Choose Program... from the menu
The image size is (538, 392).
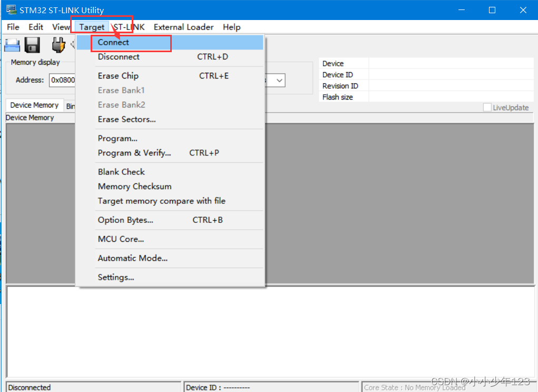pyautogui.click(x=170, y=139)
